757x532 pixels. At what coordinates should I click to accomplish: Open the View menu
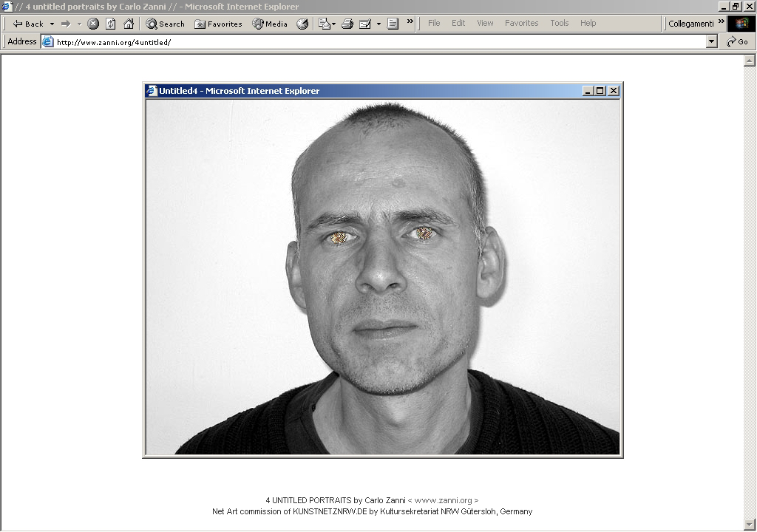tap(485, 23)
